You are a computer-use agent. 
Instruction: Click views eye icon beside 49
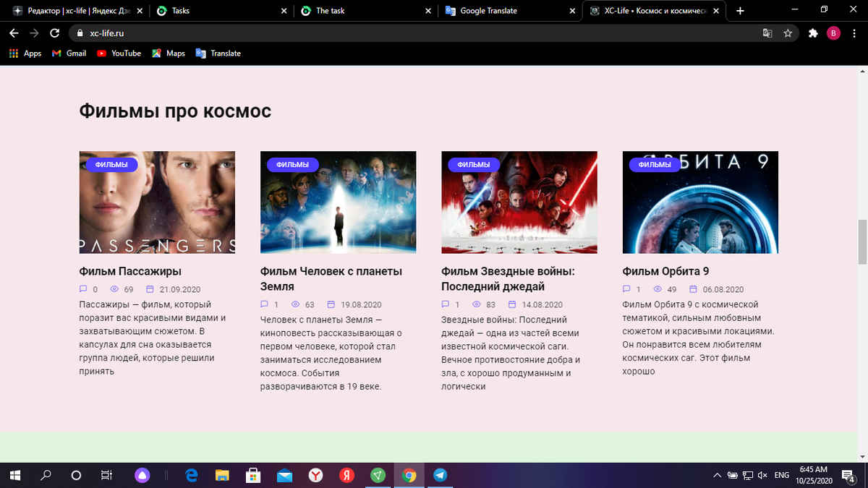(x=658, y=289)
